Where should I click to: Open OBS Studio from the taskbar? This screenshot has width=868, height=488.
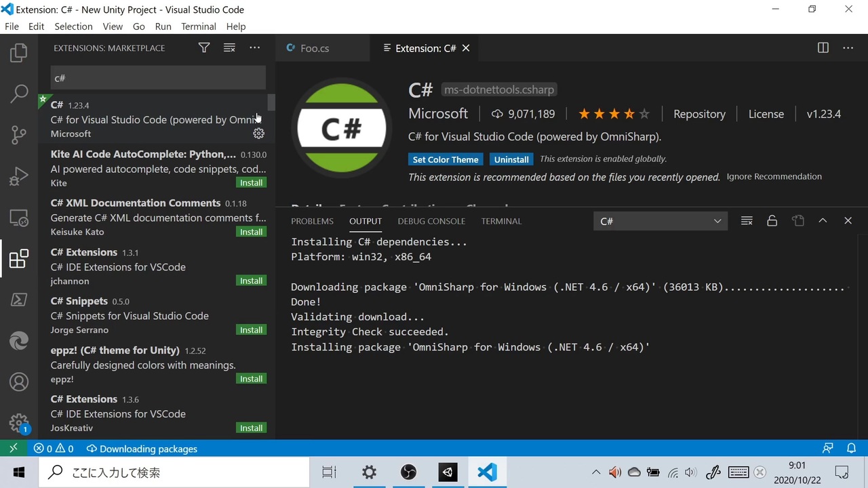tap(408, 472)
